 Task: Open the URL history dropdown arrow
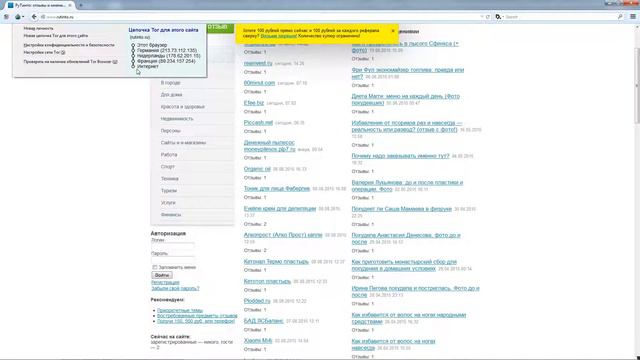(x=482, y=17)
